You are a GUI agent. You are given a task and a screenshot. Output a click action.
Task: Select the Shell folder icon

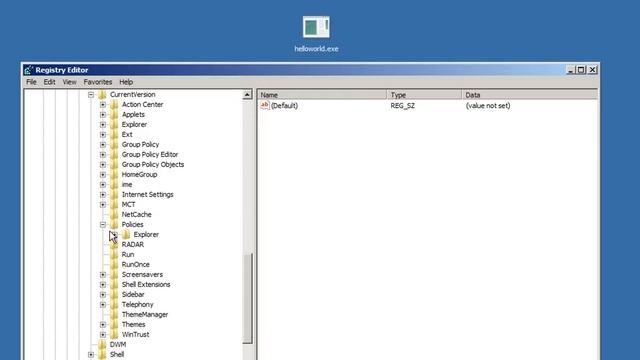point(102,355)
